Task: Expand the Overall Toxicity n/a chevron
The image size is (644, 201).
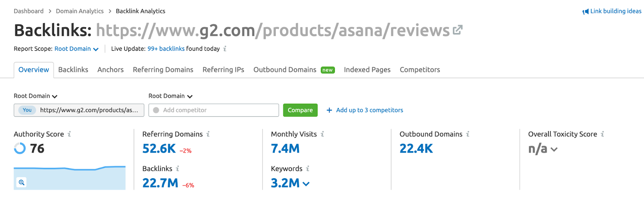Action: pyautogui.click(x=554, y=150)
